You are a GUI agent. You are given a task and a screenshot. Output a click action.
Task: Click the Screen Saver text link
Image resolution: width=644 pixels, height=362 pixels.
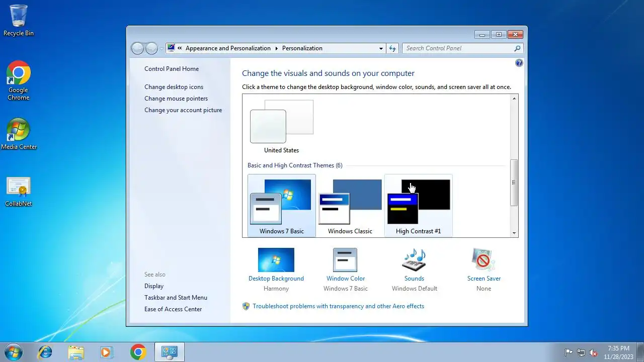(484, 279)
